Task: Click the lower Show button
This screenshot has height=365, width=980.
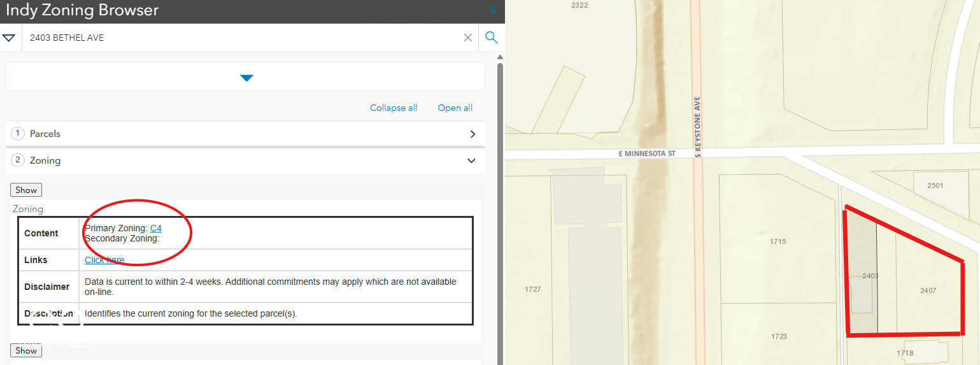Action: point(26,350)
